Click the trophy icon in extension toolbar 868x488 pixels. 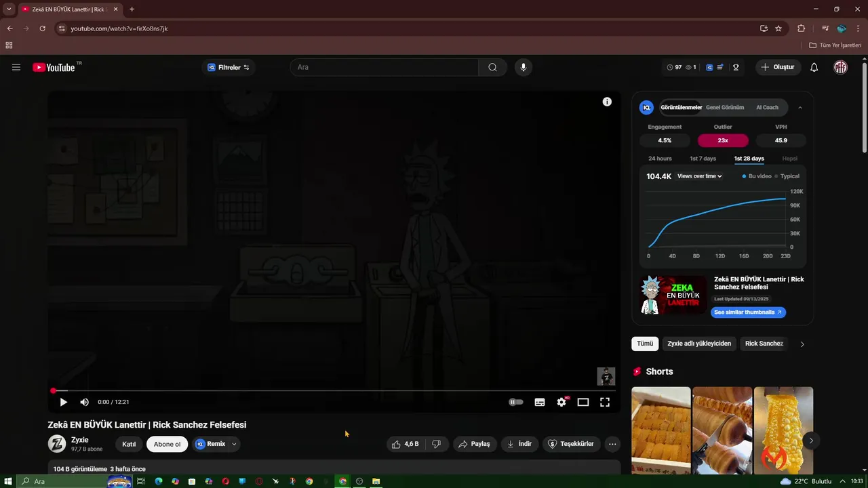tap(736, 67)
